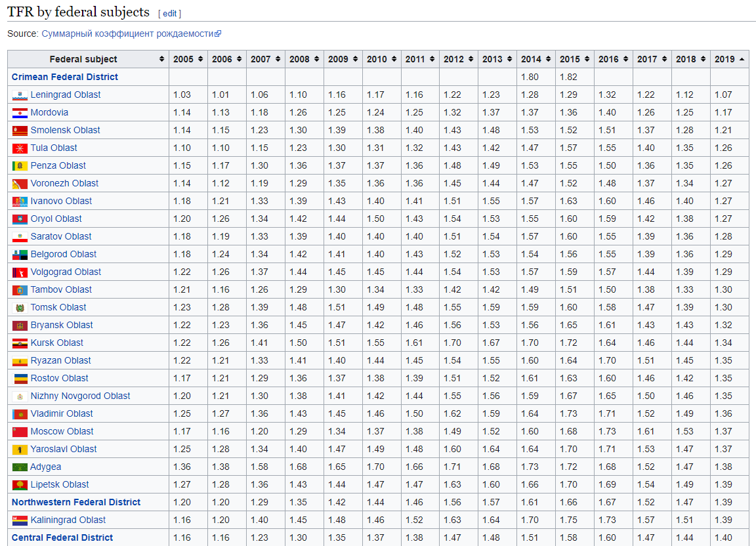Open the Central Federal District link

pos(62,537)
